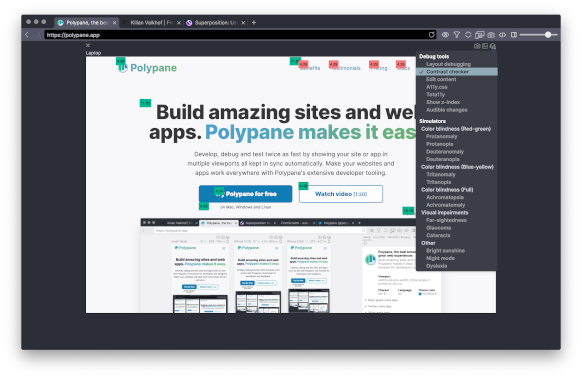Select the Tritanomaly simulator

(441, 175)
